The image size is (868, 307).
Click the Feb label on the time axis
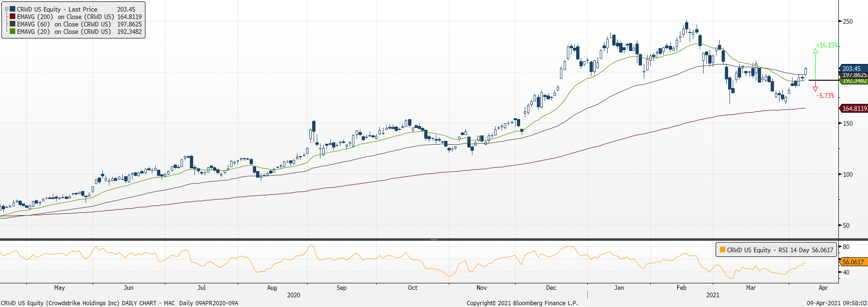coord(682,288)
